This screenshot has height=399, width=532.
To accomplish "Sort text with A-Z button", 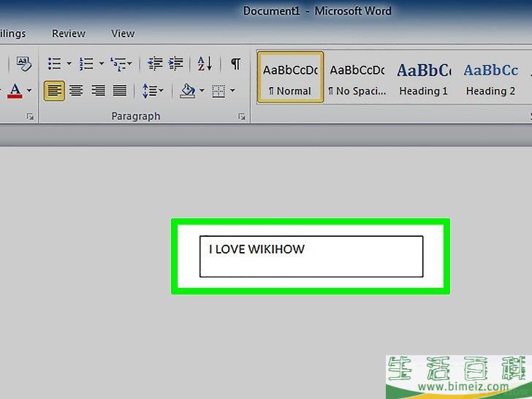I will point(205,64).
